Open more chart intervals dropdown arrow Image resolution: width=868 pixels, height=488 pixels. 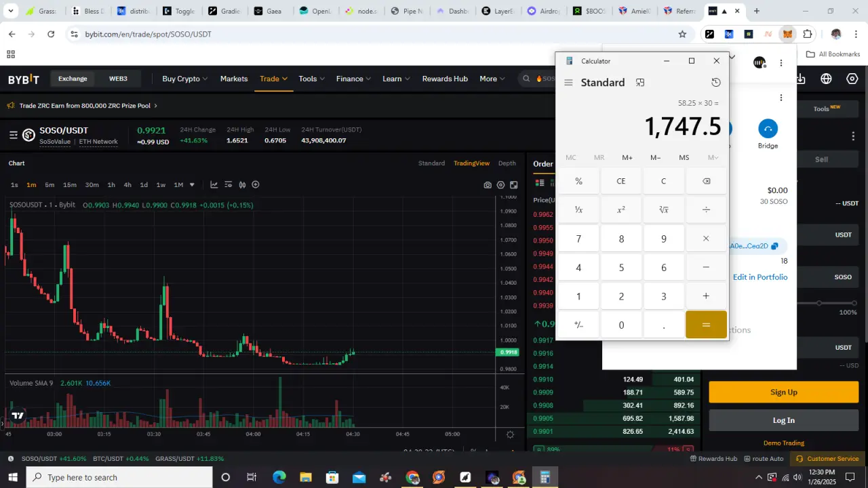(192, 185)
